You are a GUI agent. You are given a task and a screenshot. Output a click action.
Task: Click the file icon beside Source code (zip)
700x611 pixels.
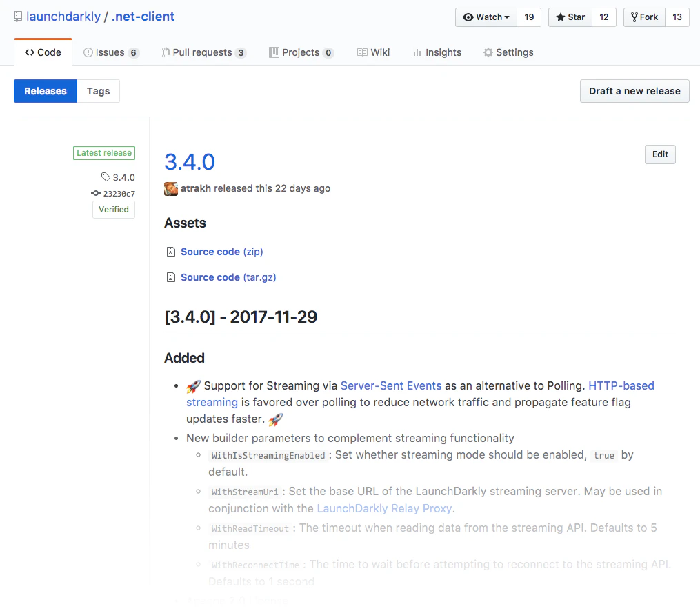click(170, 251)
